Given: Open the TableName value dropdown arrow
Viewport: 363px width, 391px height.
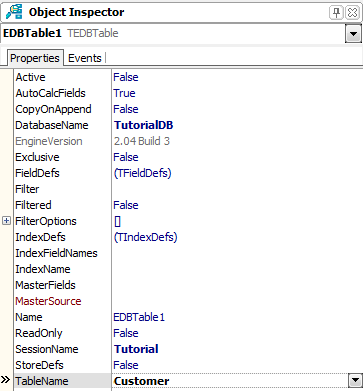Looking at the screenshot, I should [x=354, y=381].
